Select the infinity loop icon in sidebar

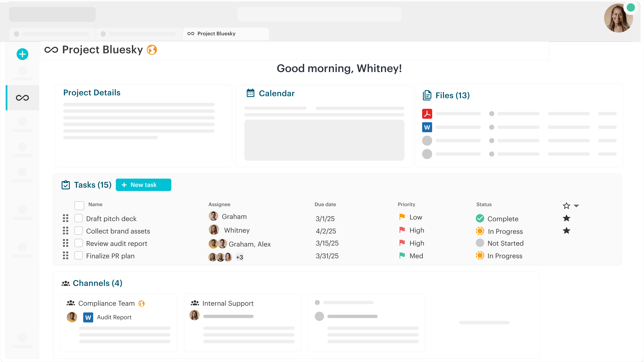pos(22,98)
